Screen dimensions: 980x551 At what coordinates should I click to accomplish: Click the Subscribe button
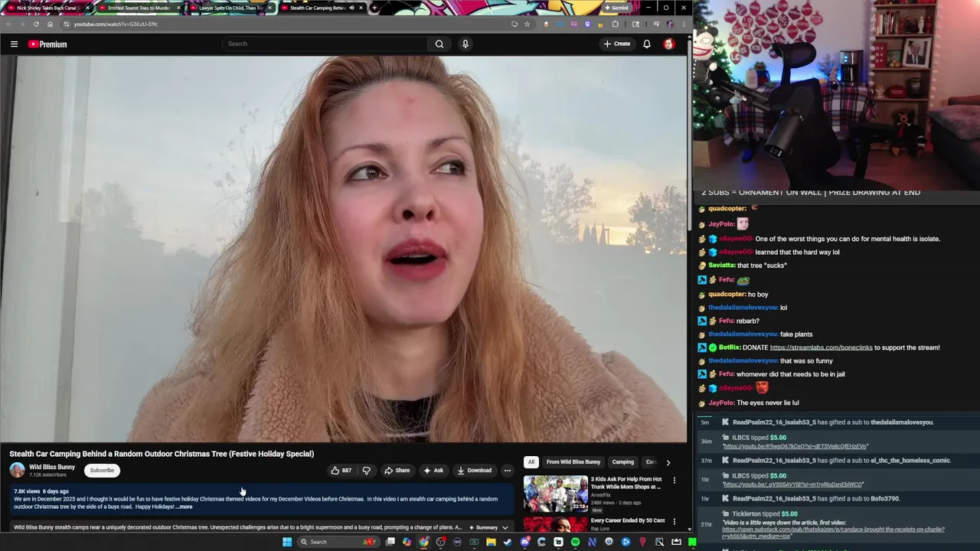[102, 471]
